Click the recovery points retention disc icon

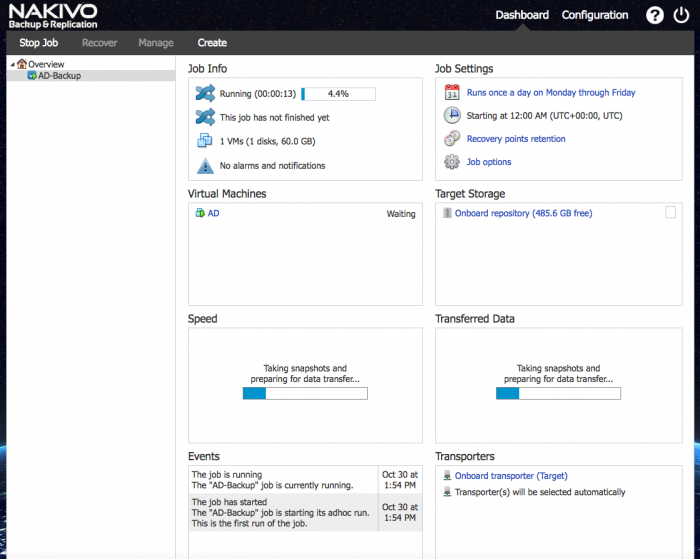[452, 138]
